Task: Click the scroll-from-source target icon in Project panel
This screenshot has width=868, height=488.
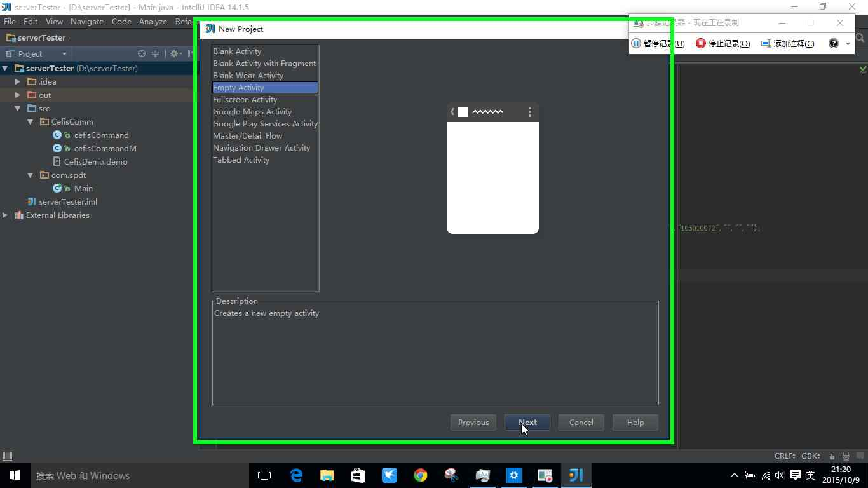Action: tap(142, 54)
